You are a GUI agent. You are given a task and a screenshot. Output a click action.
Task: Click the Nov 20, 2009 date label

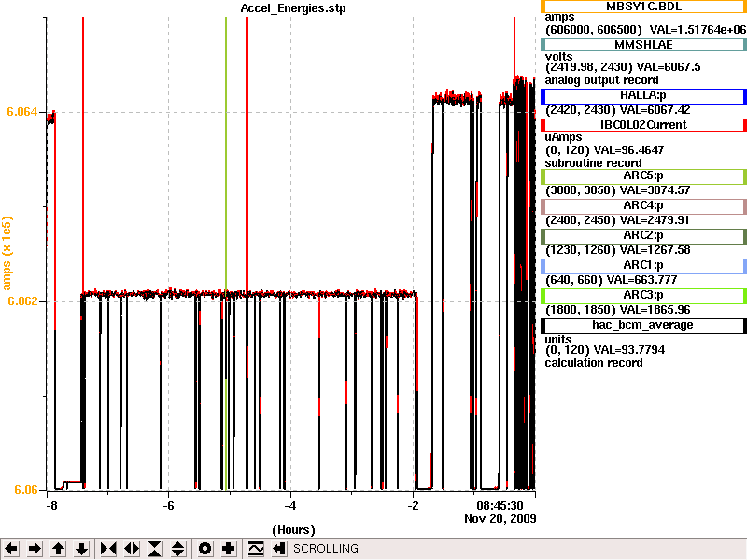tap(500, 518)
